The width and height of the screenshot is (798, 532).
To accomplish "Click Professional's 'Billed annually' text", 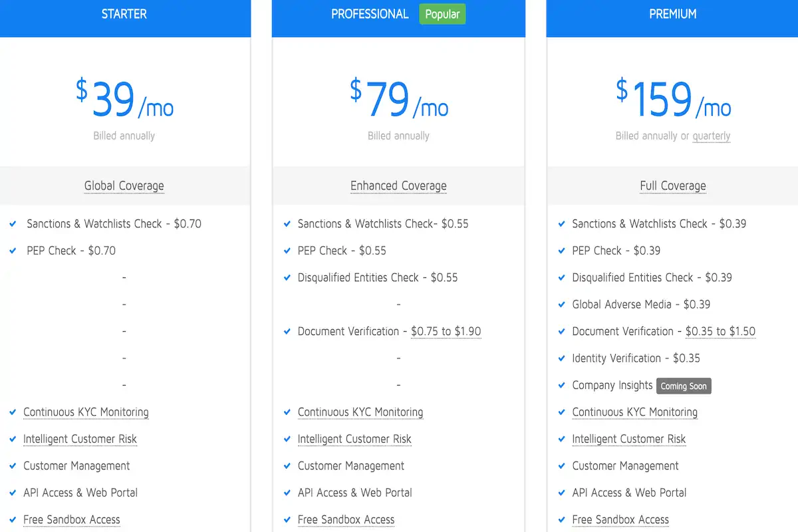I will pyautogui.click(x=399, y=136).
